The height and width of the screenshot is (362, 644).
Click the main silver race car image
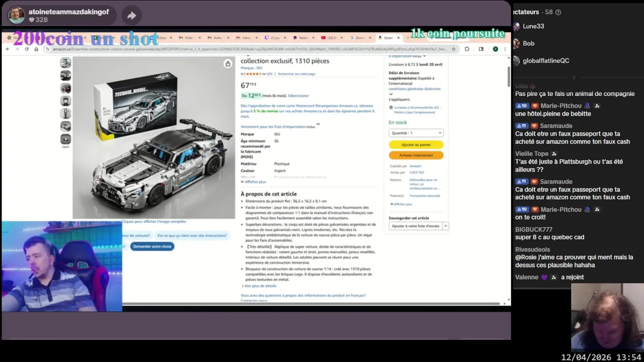(x=154, y=138)
